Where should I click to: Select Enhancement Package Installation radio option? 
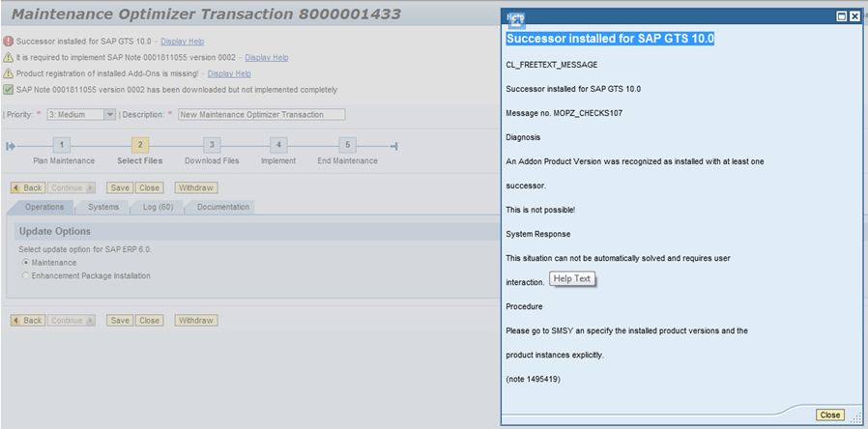(x=25, y=275)
